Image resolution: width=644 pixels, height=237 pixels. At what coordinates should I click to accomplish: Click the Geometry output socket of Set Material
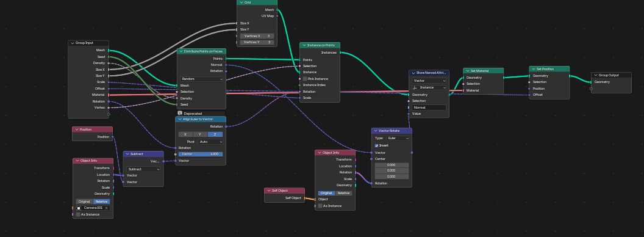[x=504, y=78]
